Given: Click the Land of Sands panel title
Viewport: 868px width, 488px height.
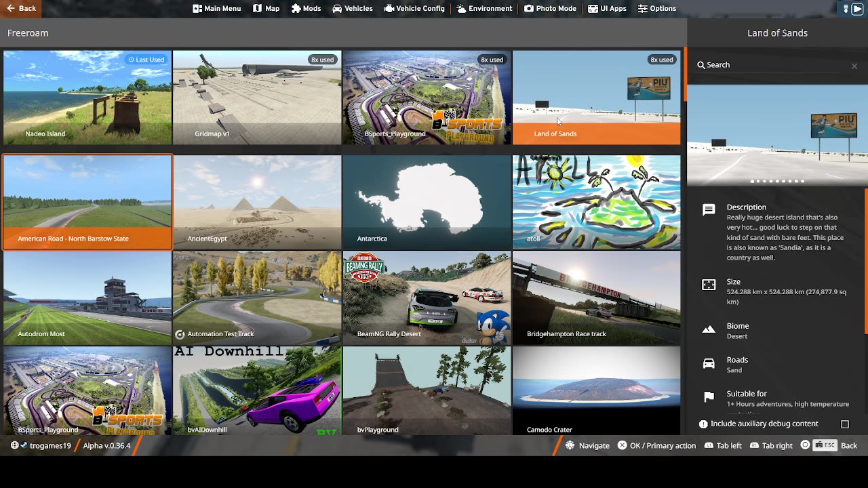Looking at the screenshot, I should pyautogui.click(x=777, y=33).
